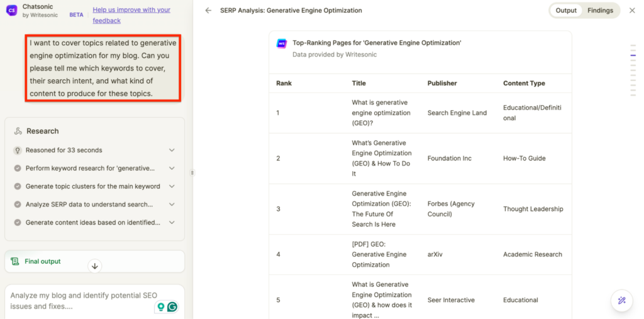Click title 'What is generative engine optimization (GEO)?'
This screenshot has width=644, height=319.
coord(380,113)
